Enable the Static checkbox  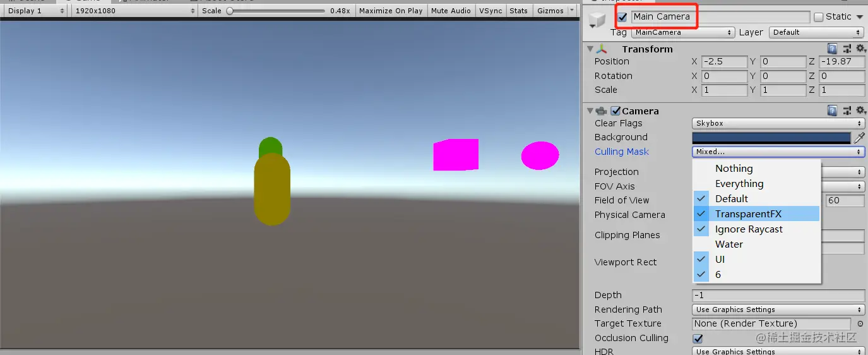(x=819, y=17)
